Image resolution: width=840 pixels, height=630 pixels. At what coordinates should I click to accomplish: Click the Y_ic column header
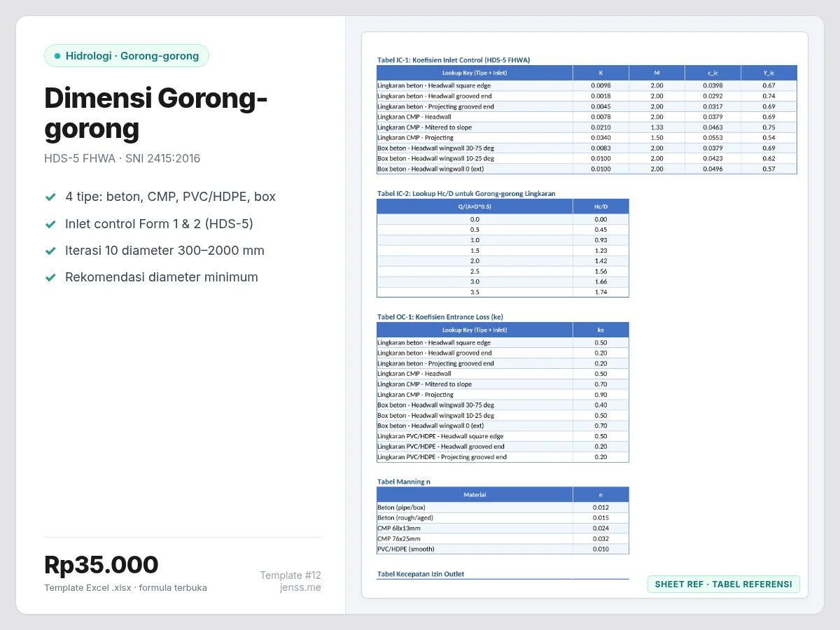tap(769, 73)
